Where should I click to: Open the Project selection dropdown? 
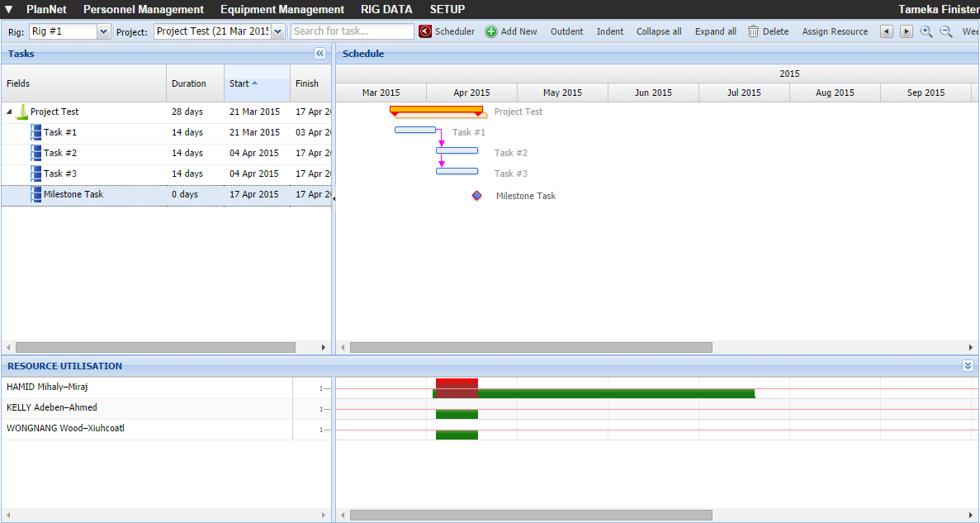[277, 31]
